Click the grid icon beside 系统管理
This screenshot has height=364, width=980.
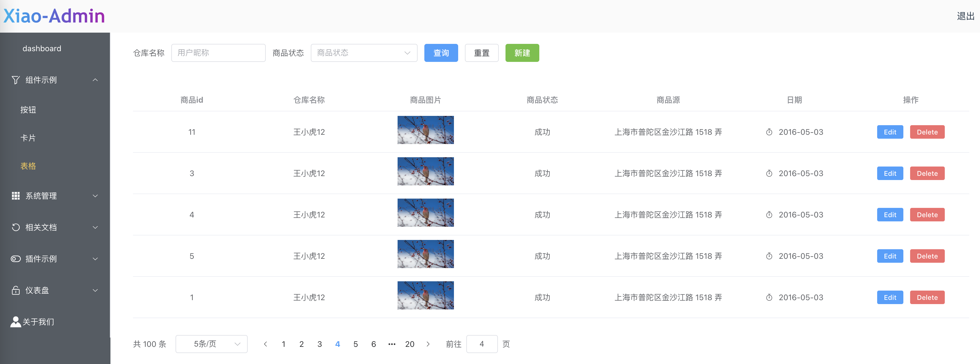15,196
